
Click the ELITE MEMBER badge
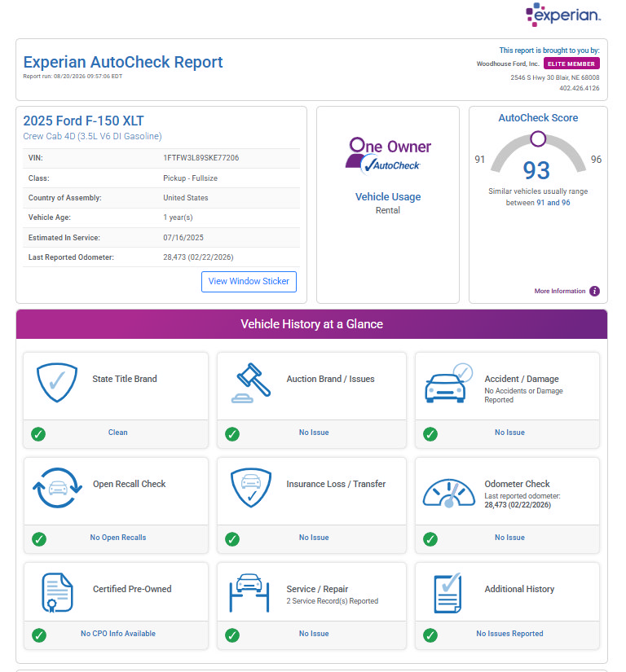(x=571, y=64)
